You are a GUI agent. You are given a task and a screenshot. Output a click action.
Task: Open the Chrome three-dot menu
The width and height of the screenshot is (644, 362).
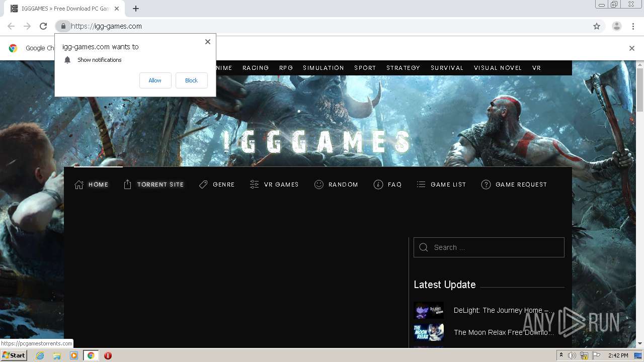pos(633,26)
